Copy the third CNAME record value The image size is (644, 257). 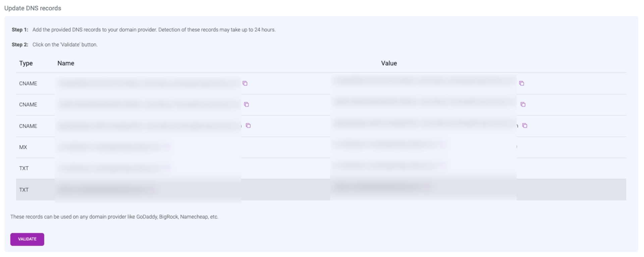point(525,125)
